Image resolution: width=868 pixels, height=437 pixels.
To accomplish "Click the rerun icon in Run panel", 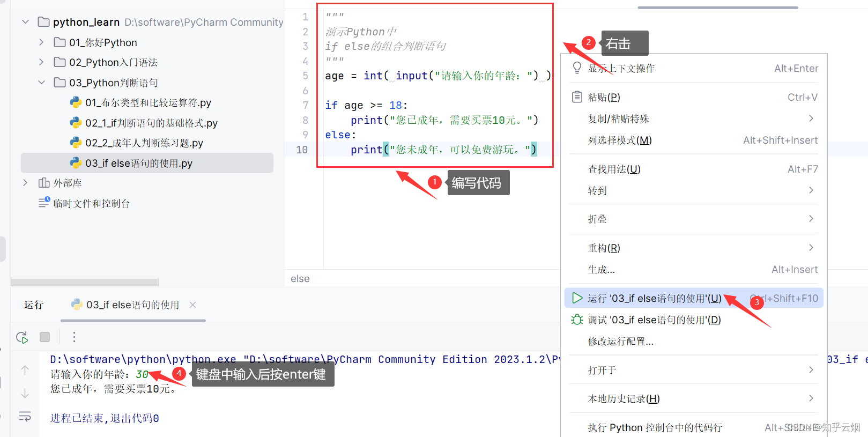I will [22, 337].
